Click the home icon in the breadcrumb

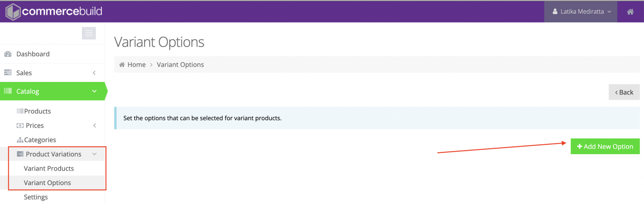(122, 64)
